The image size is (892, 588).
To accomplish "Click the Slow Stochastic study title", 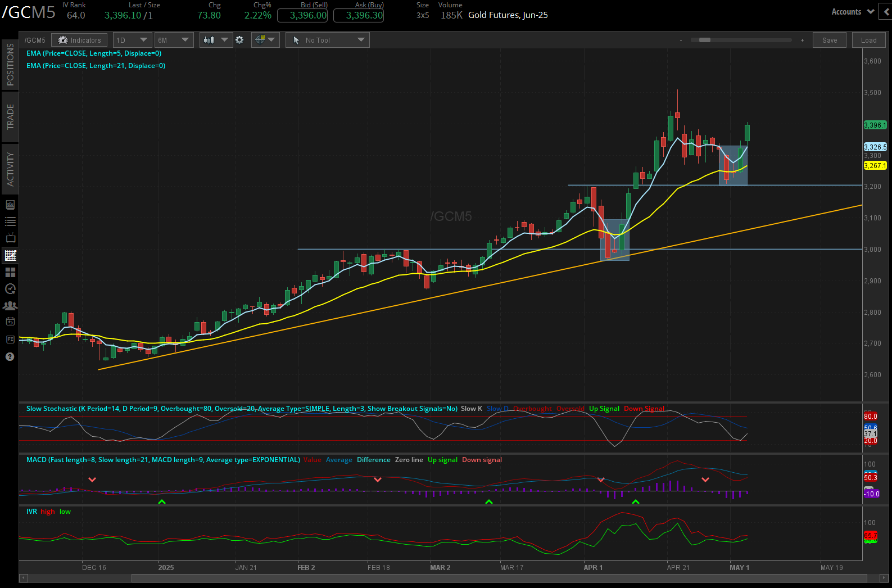I will click(242, 409).
